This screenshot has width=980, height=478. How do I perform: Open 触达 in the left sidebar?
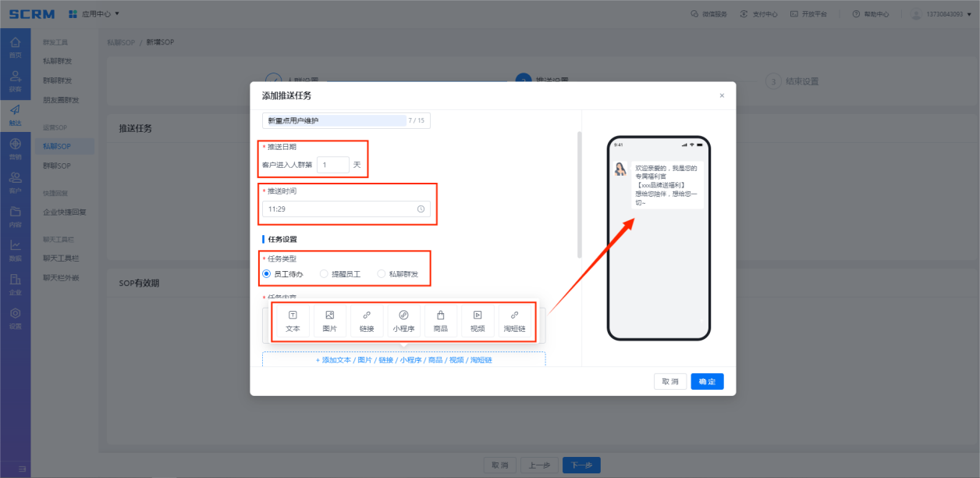[x=15, y=115]
